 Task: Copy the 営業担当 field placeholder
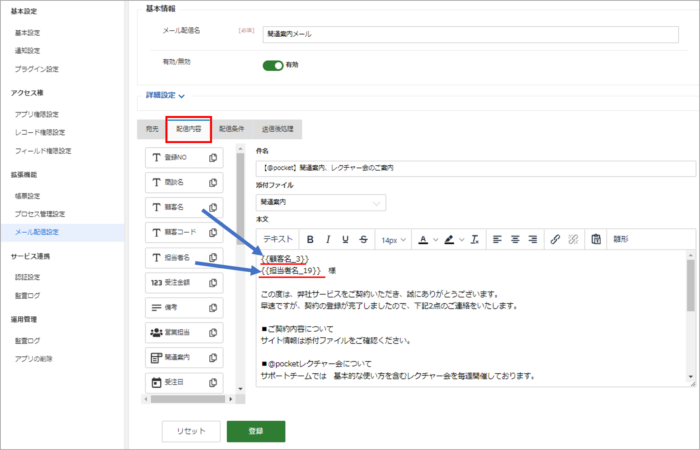[213, 333]
